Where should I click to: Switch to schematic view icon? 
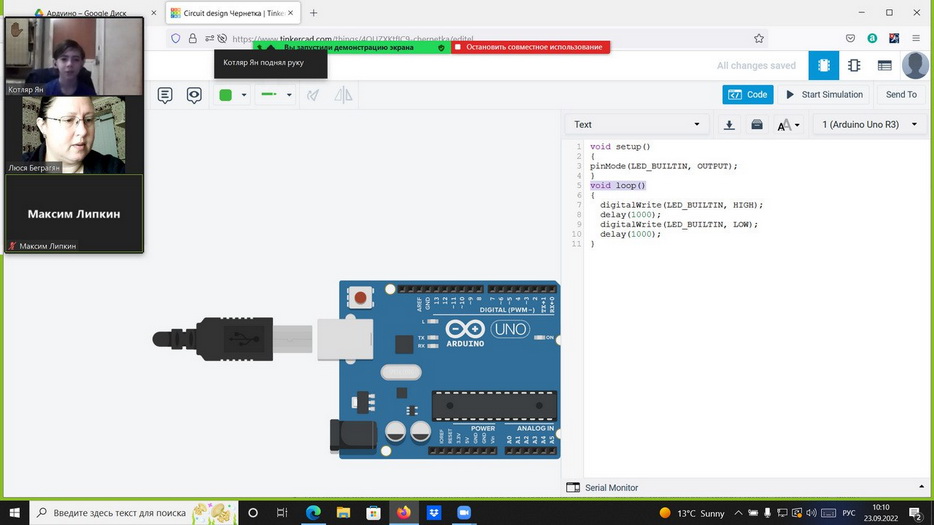tap(854, 66)
